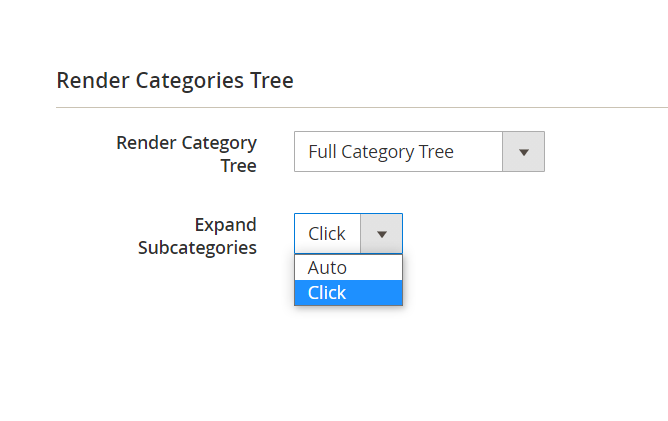Click the Expand Subcategories label
668x421 pixels.
197,236
